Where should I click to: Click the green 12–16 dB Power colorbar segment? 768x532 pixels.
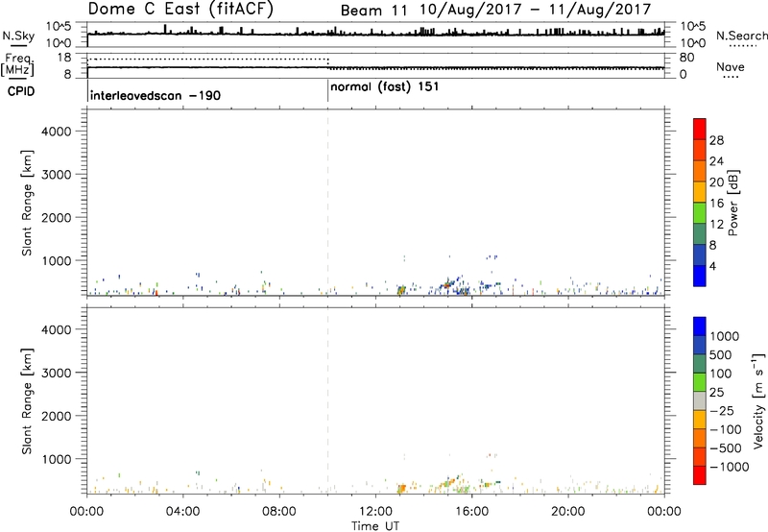[x=700, y=212]
